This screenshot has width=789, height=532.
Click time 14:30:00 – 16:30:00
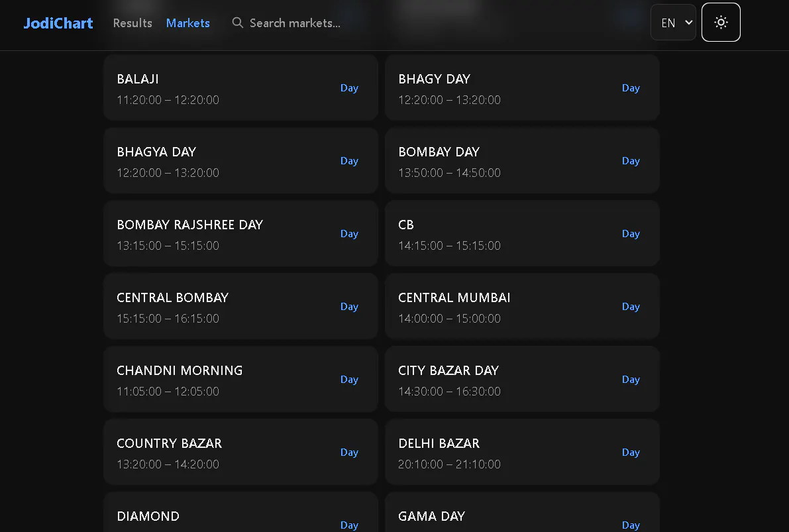449,392
